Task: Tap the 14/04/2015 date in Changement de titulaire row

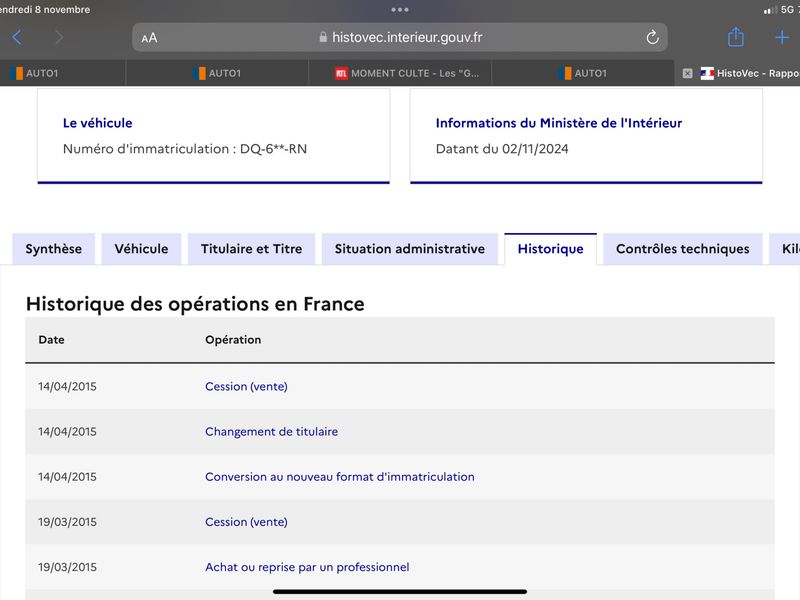Action: [67, 432]
